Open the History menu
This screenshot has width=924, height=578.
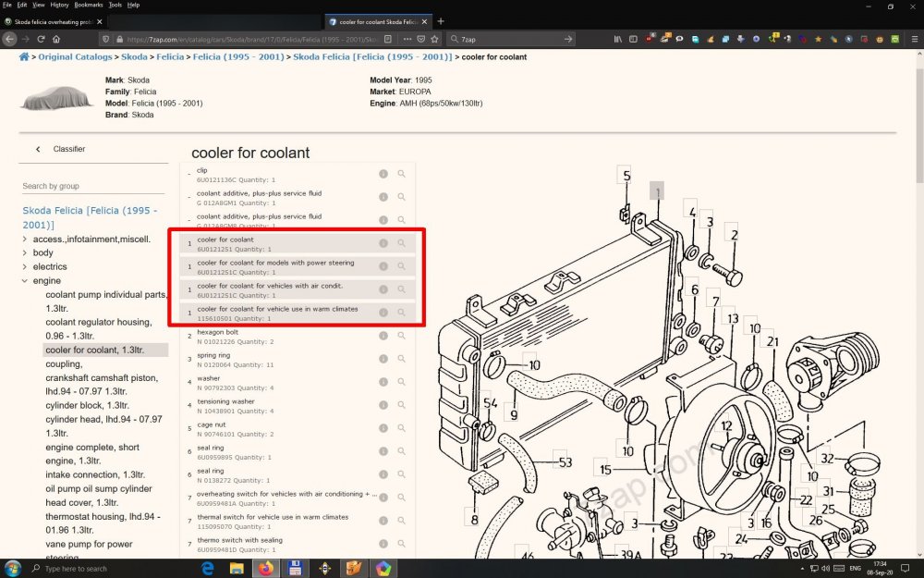click(59, 5)
